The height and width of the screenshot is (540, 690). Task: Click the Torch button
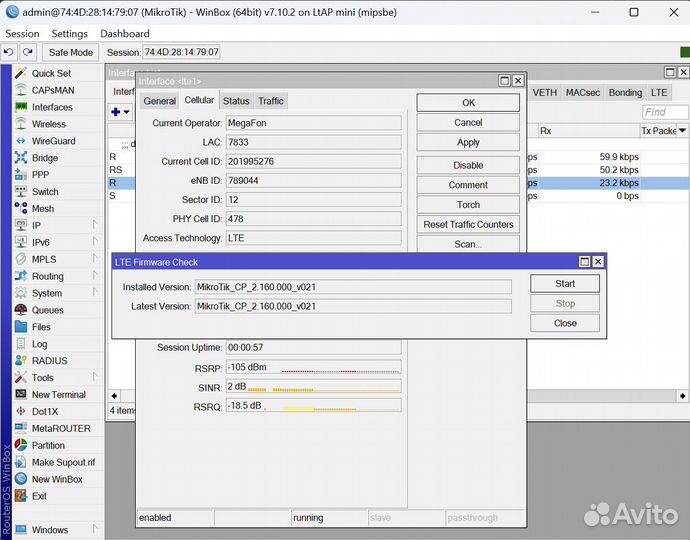tap(468, 205)
